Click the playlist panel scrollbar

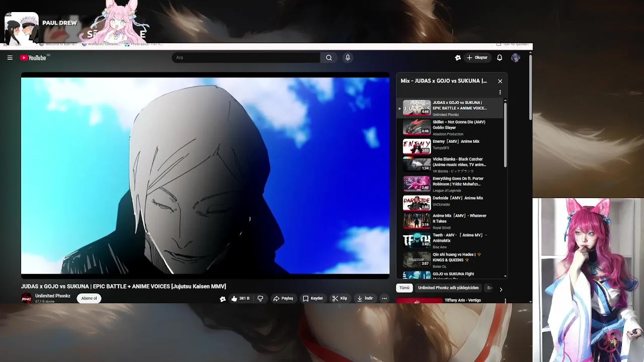click(x=505, y=136)
